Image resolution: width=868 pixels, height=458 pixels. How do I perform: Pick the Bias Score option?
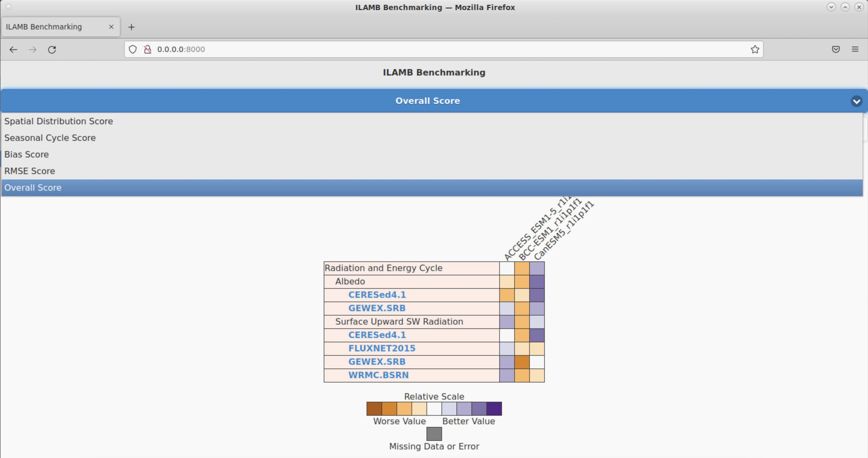click(432, 154)
